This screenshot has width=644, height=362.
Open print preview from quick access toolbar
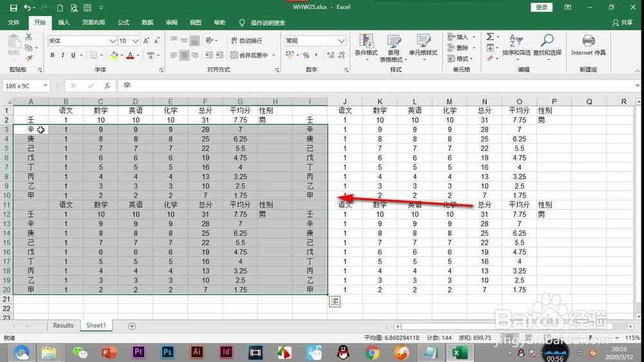tap(74, 7)
